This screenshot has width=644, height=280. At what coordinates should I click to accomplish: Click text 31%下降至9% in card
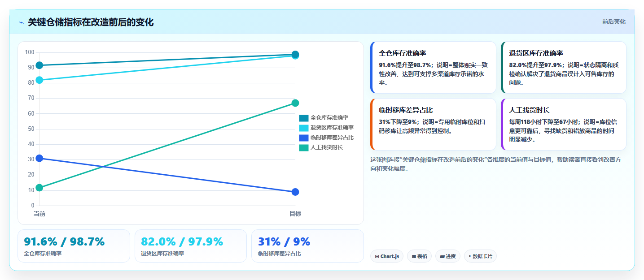(x=398, y=122)
